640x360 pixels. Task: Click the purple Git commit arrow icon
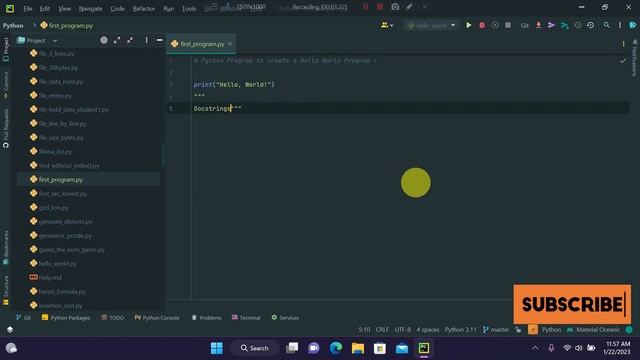[551, 25]
